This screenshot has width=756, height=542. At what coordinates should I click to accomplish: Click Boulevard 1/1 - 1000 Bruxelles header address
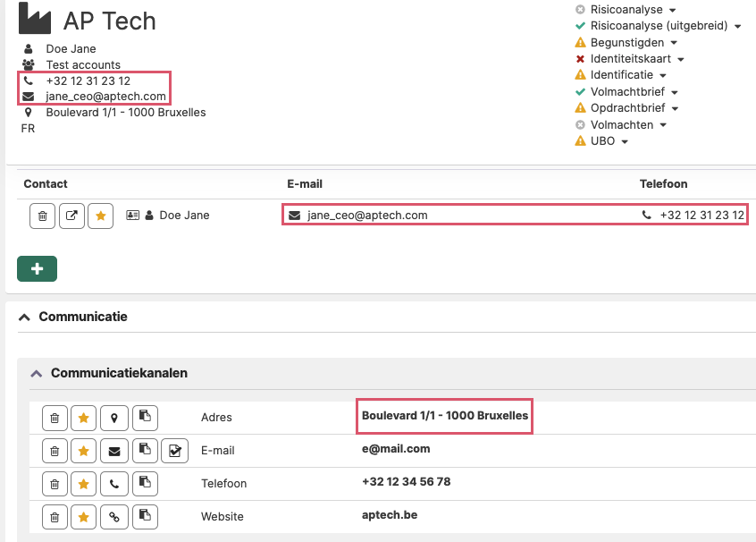pos(126,113)
